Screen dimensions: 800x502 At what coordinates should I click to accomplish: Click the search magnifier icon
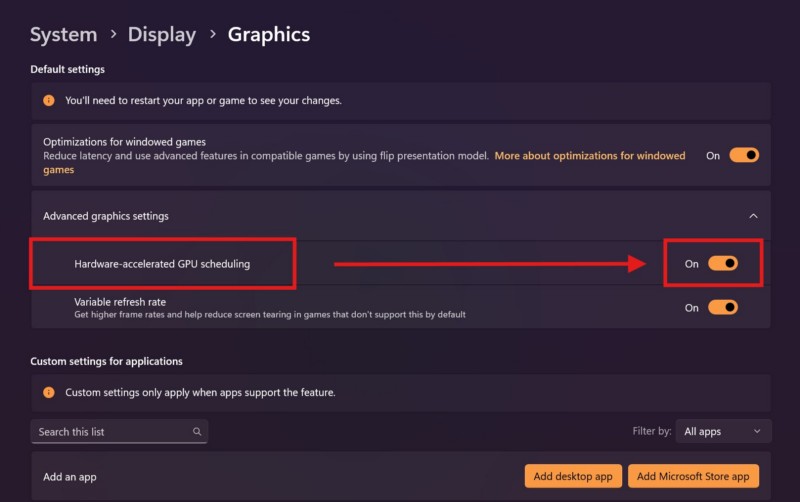point(197,432)
